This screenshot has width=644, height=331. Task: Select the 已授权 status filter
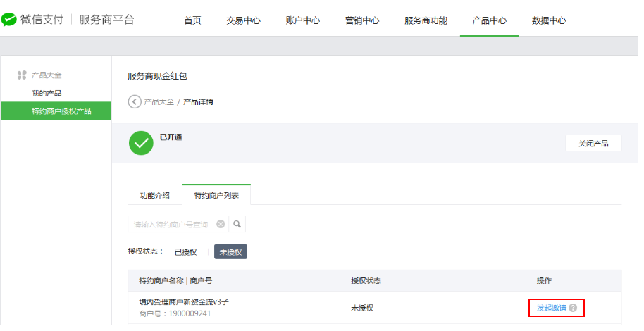tap(186, 251)
